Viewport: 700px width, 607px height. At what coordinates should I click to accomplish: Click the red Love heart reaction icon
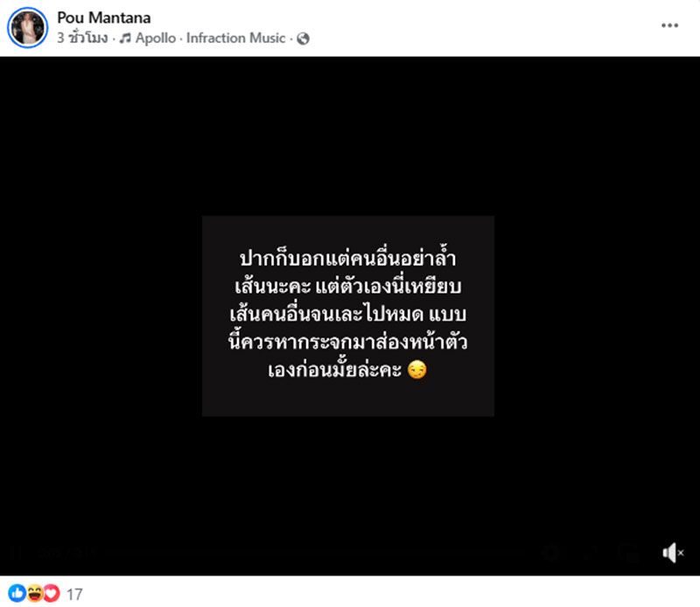[x=52, y=593]
